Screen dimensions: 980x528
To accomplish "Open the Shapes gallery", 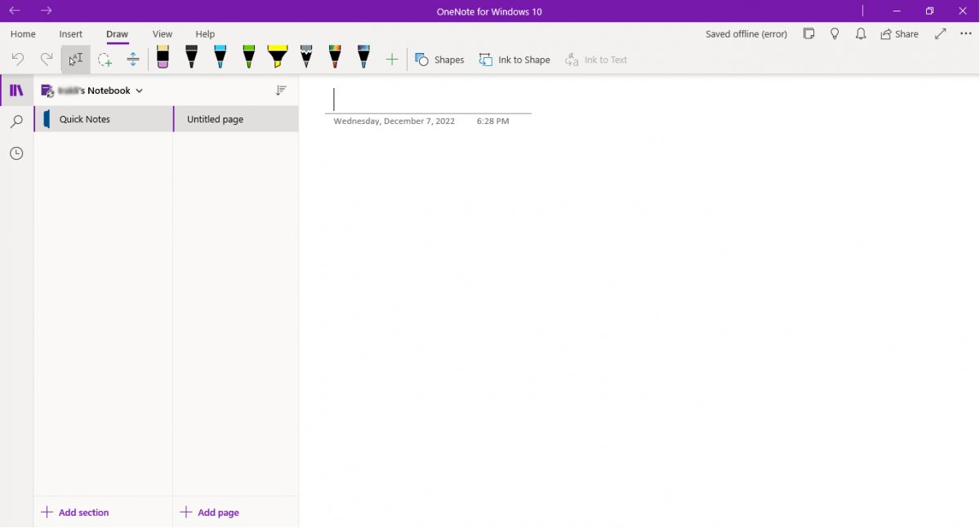I will [439, 60].
